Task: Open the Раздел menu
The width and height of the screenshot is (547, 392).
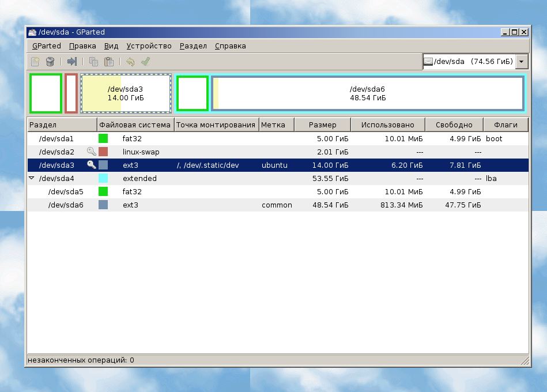Action: [193, 46]
